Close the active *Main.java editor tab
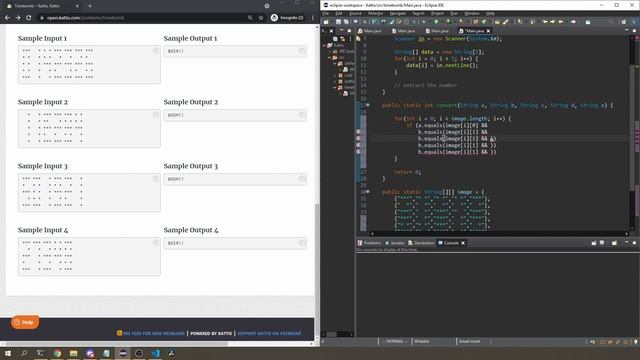 488,31
